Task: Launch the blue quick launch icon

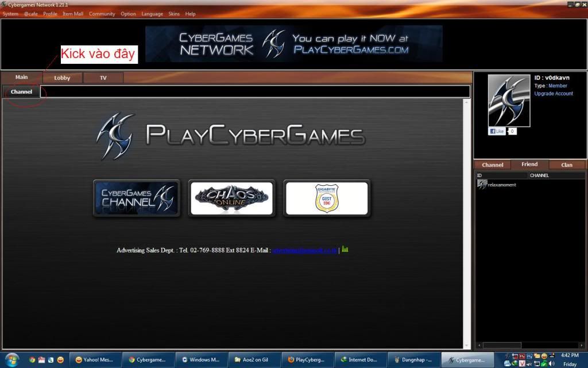Action: [x=51, y=360]
